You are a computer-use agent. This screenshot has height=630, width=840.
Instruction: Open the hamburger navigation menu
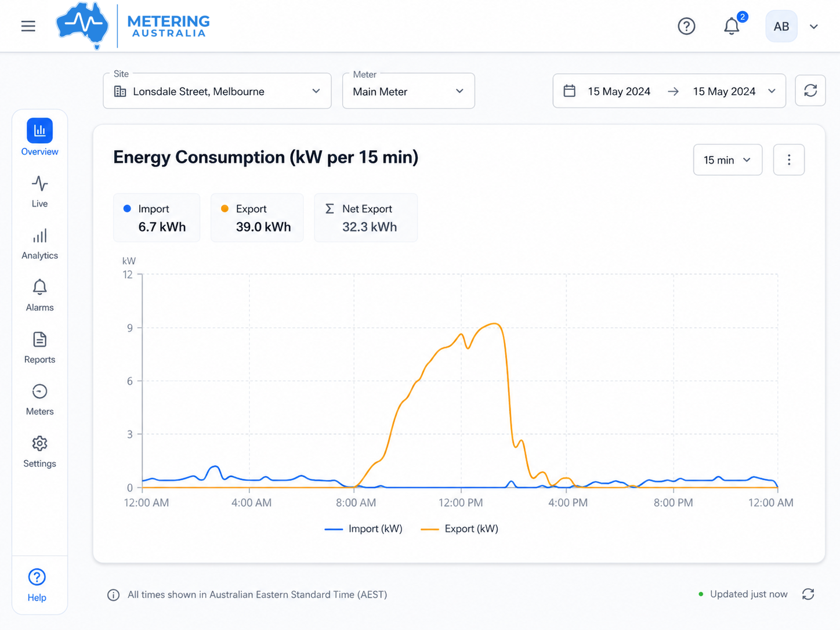28,26
